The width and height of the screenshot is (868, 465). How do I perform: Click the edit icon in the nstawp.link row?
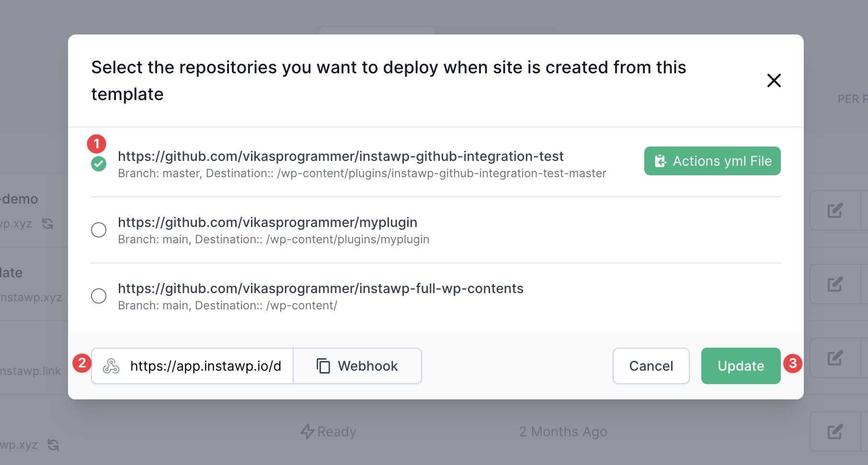[x=835, y=358]
